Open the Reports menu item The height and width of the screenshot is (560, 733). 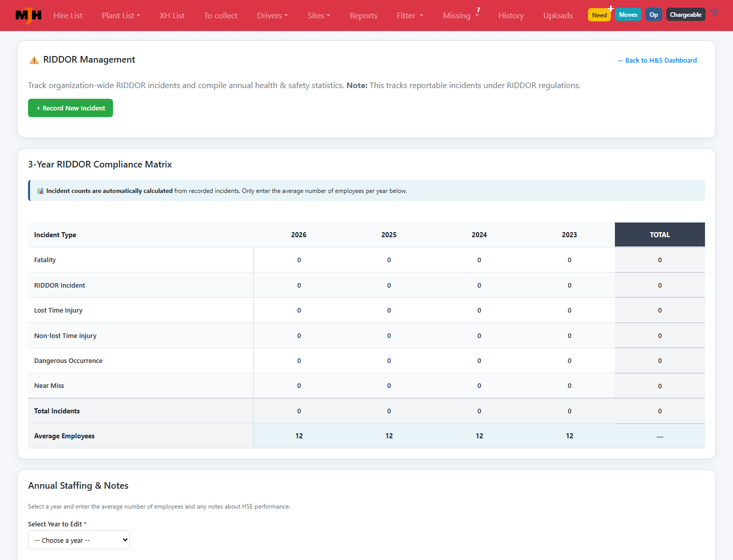[363, 16]
